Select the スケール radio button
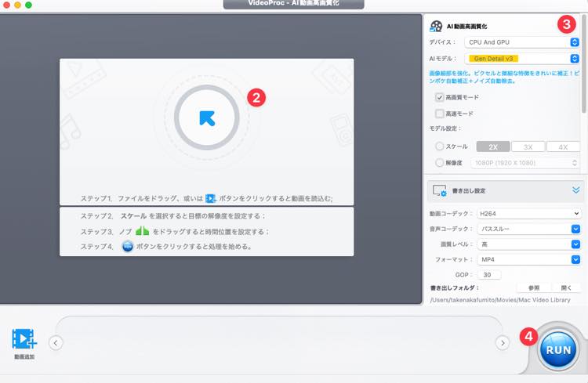 point(439,146)
